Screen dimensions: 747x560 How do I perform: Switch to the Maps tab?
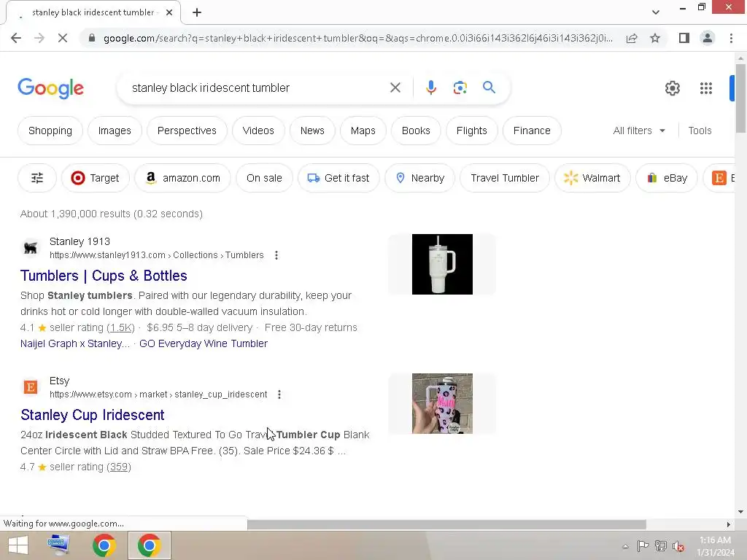[363, 131]
